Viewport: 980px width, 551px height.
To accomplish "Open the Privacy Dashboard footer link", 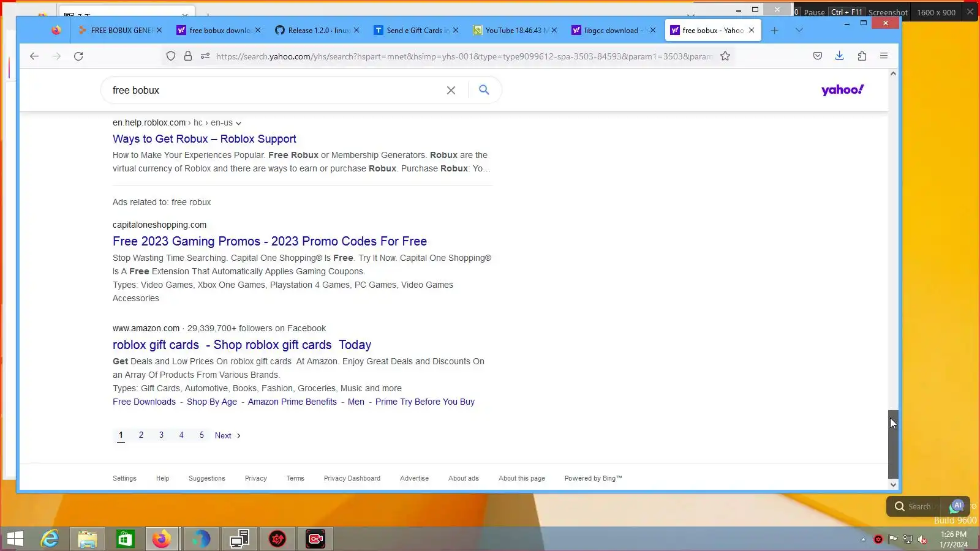I will [x=352, y=478].
